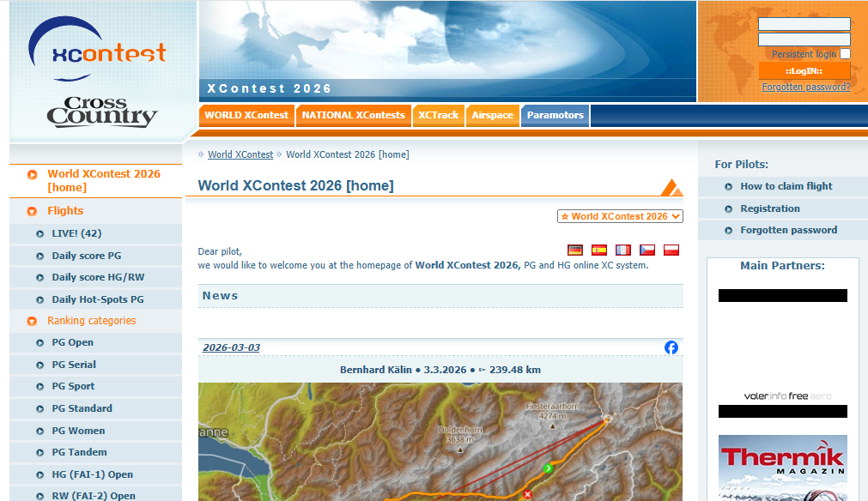Switch to the Airspace tab
The image size is (868, 501).
(x=493, y=115)
